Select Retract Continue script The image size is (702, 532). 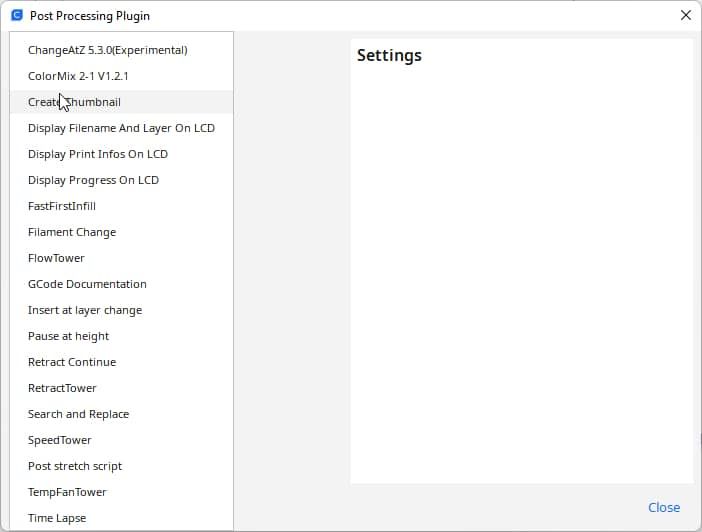click(72, 362)
